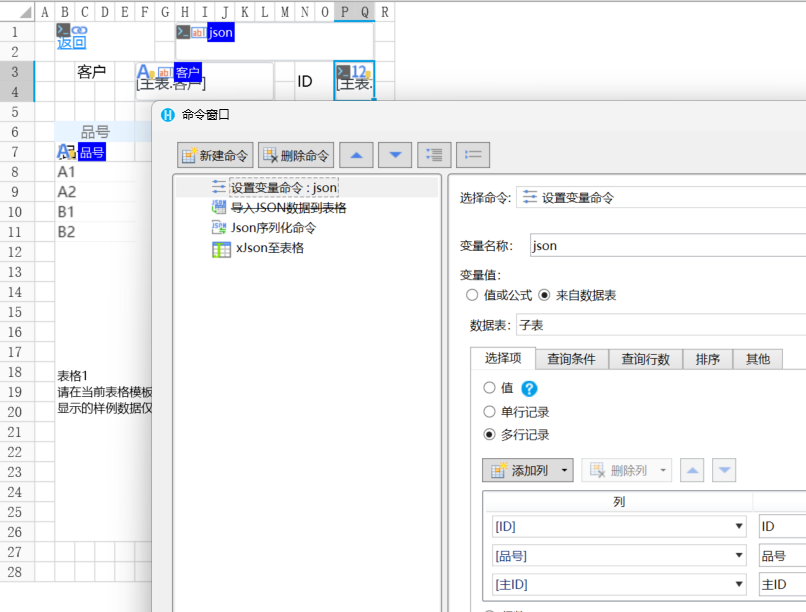Open the [主ID] column dropdown
806x612 pixels.
739,584
